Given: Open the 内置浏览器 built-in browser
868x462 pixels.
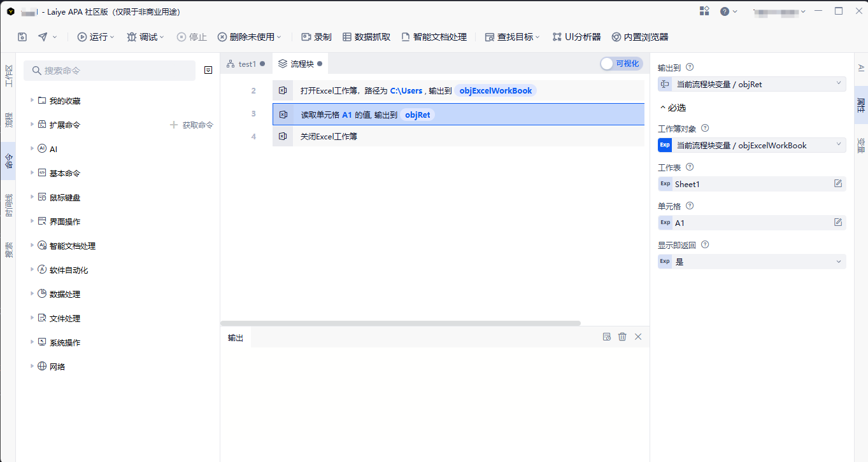Looking at the screenshot, I should [x=639, y=37].
